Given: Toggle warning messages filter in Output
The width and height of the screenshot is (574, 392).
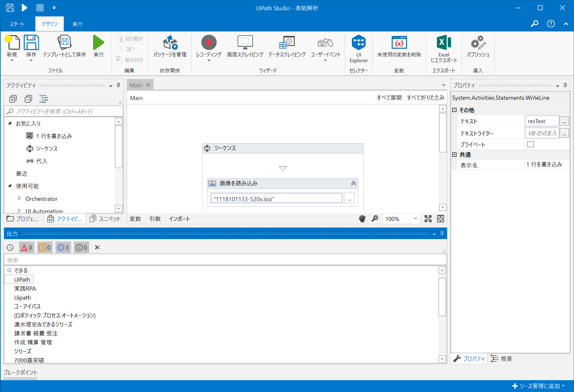Looking at the screenshot, I should coord(45,247).
